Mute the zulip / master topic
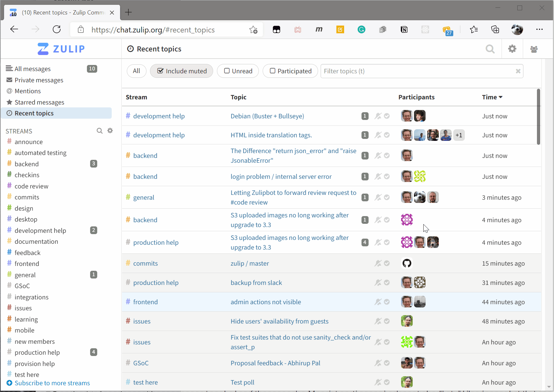This screenshot has width=554, height=392. (378, 263)
